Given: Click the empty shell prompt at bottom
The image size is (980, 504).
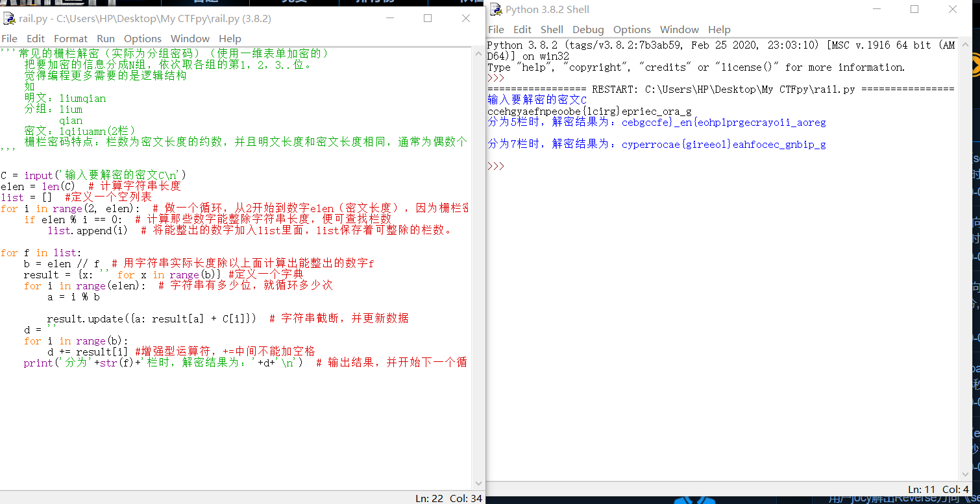Looking at the screenshot, I should coord(496,166).
